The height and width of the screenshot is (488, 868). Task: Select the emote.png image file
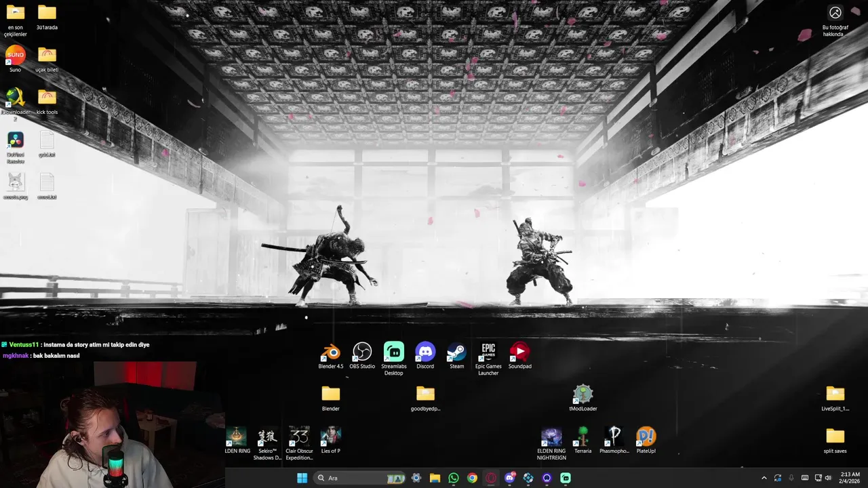pyautogui.click(x=15, y=186)
